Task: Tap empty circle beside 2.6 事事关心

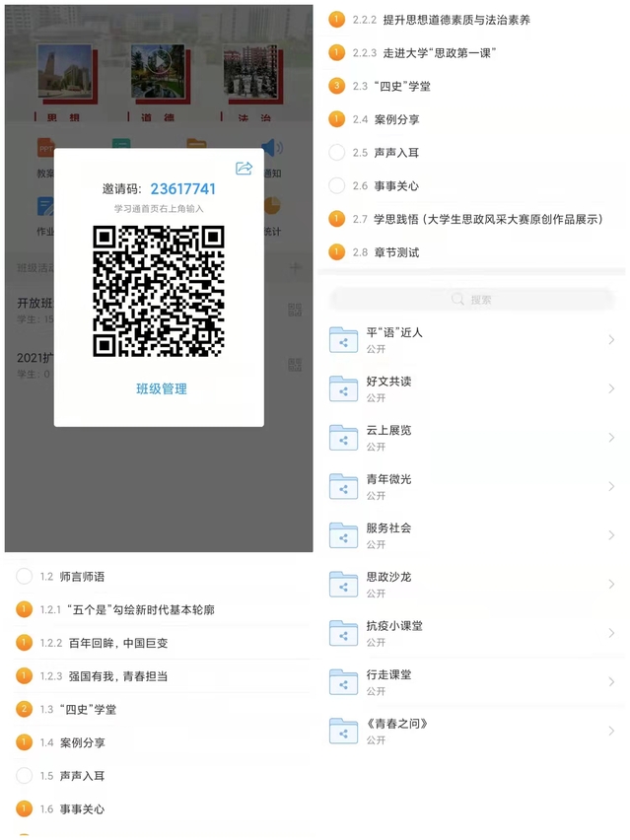Action: pyautogui.click(x=336, y=185)
